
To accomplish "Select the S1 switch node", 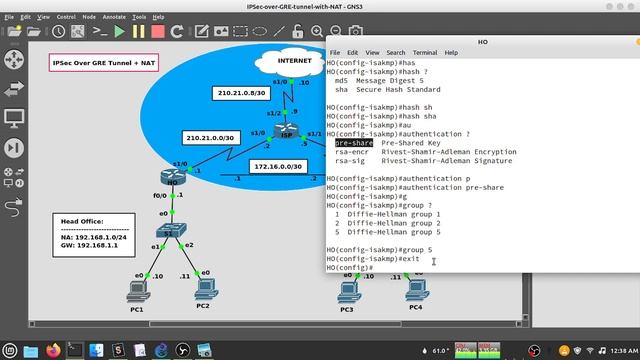I will coord(171,231).
